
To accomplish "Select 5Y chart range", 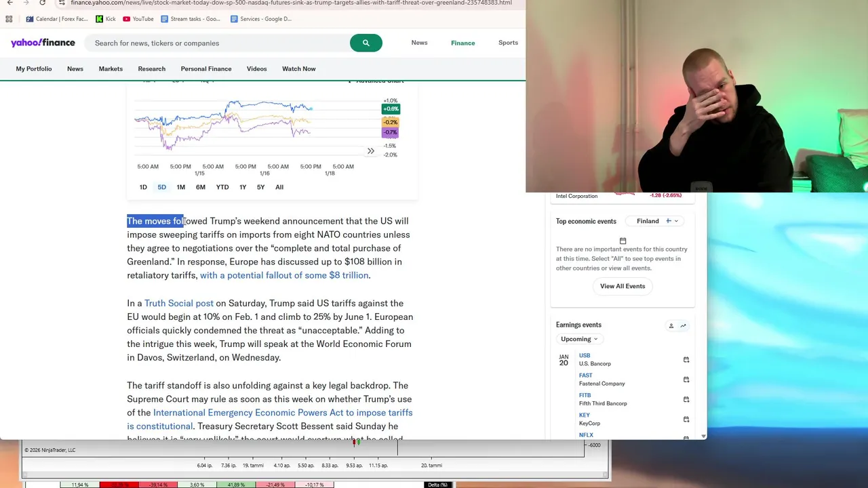I will pyautogui.click(x=261, y=187).
